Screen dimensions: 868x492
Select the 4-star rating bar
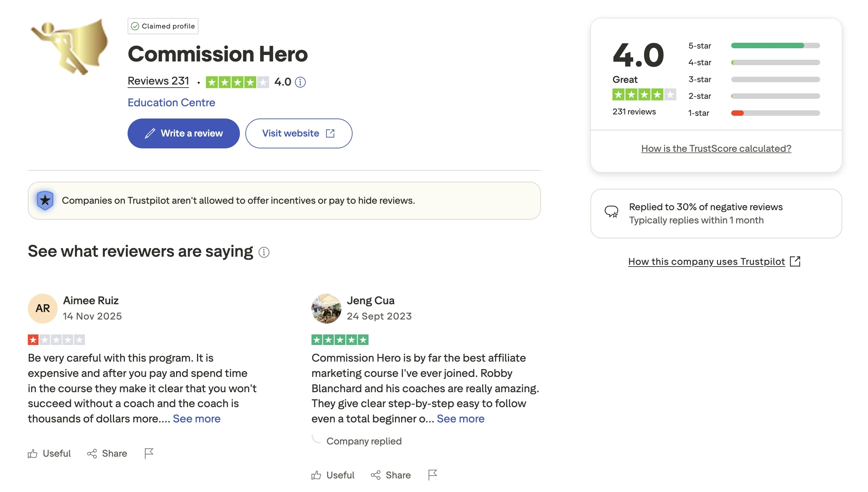[x=775, y=62]
